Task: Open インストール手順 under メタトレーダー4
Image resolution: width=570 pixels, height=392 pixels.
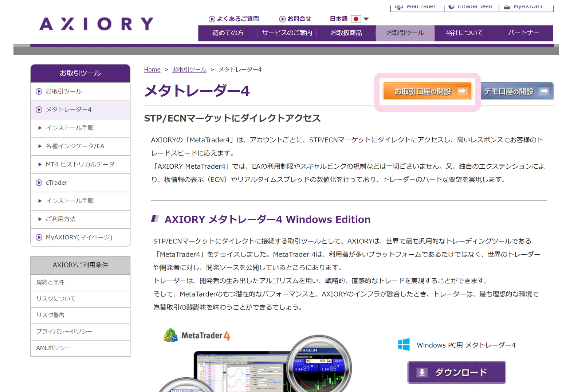Action: coord(80,128)
